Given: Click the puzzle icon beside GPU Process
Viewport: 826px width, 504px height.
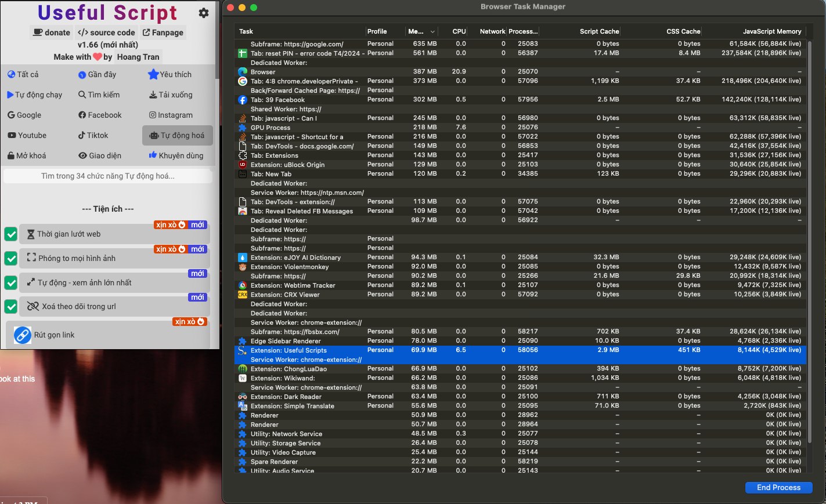Looking at the screenshot, I should 243,128.
